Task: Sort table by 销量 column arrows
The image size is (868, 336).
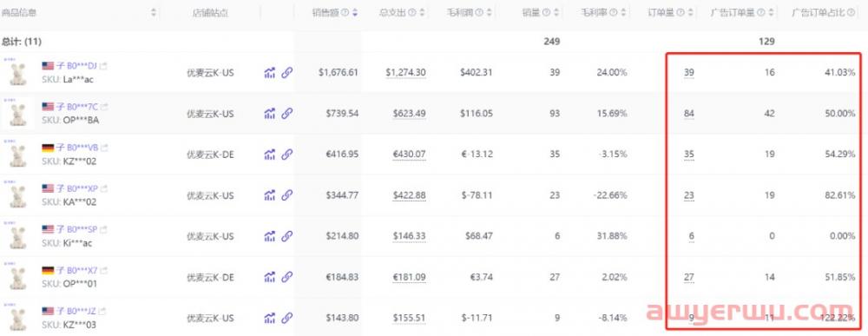Action: (556, 13)
